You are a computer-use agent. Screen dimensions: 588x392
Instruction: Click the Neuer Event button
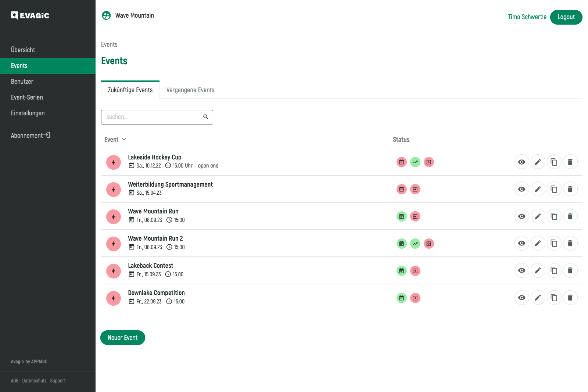pyautogui.click(x=123, y=338)
